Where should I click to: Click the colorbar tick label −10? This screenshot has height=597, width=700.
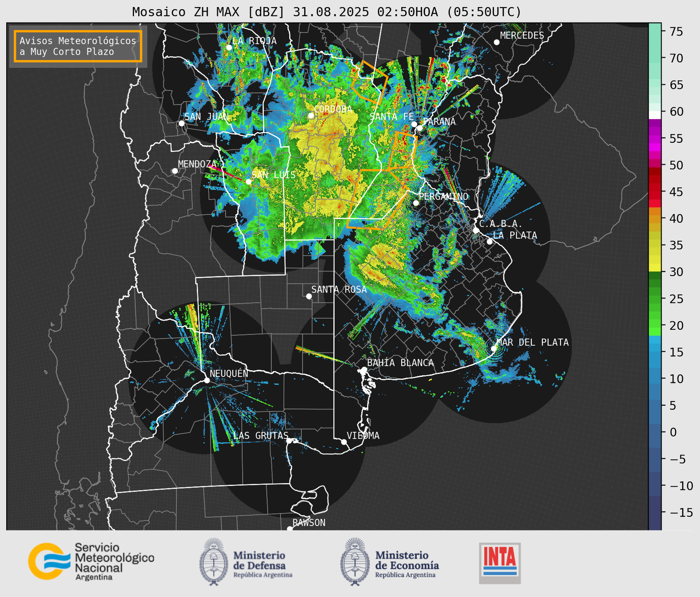coord(680,486)
